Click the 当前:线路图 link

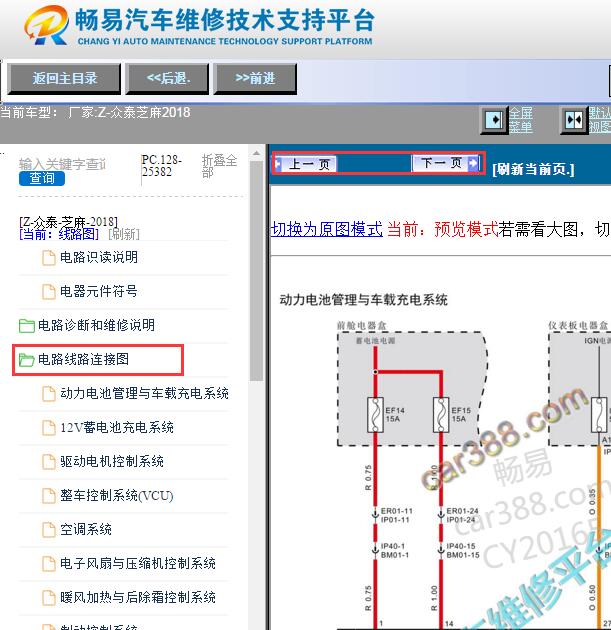(x=59, y=234)
